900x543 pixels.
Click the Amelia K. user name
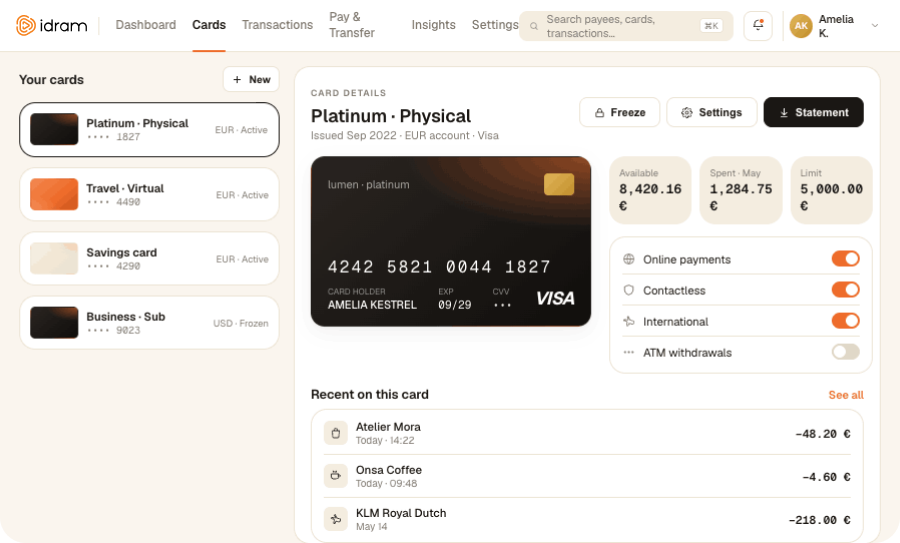836,26
